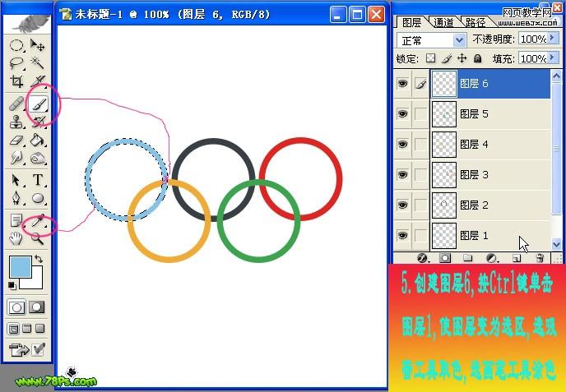Open the 填充 slider arrow
The width and height of the screenshot is (566, 392).
tap(553, 58)
